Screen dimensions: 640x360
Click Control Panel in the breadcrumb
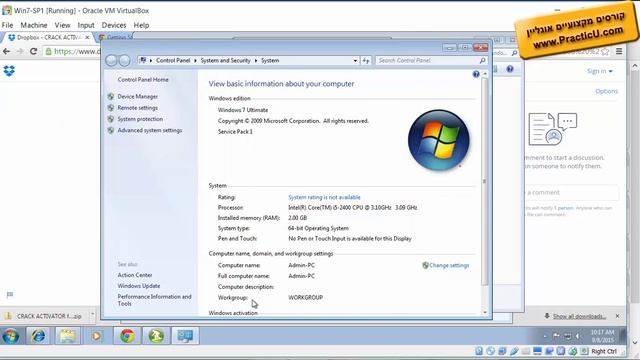[x=173, y=60]
